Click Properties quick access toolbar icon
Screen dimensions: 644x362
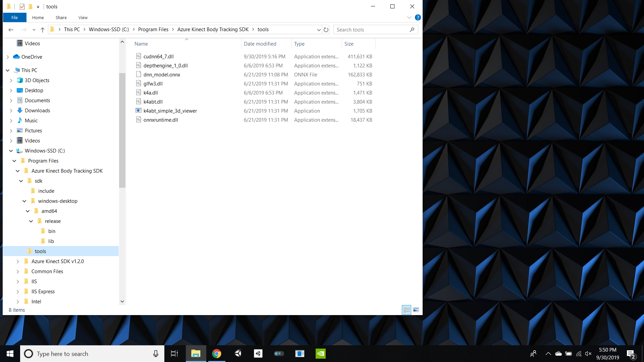point(22,6)
